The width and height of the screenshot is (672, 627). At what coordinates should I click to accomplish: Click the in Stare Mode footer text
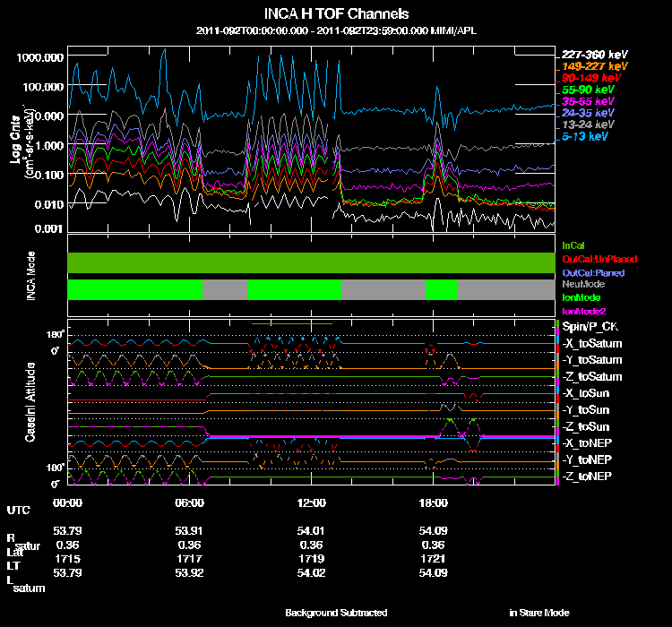click(x=538, y=613)
